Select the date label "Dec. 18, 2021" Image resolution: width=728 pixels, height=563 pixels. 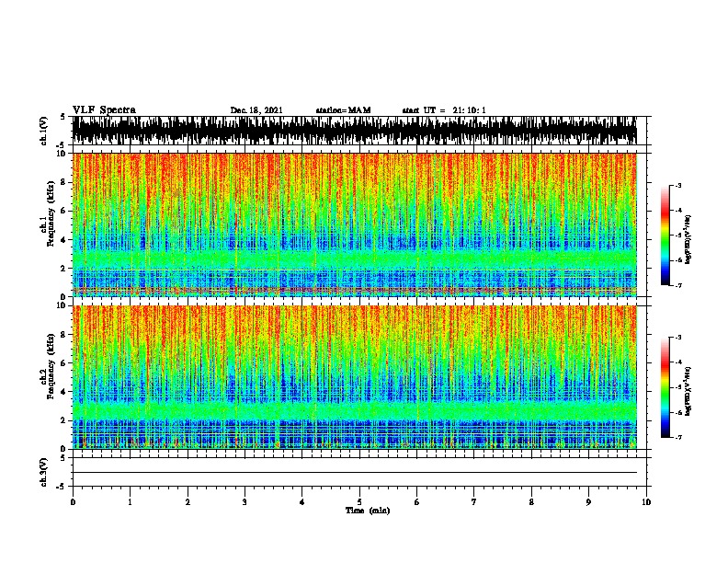[256, 110]
